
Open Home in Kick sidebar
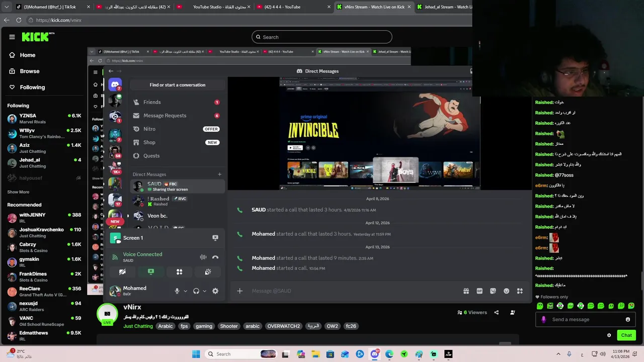coord(28,55)
